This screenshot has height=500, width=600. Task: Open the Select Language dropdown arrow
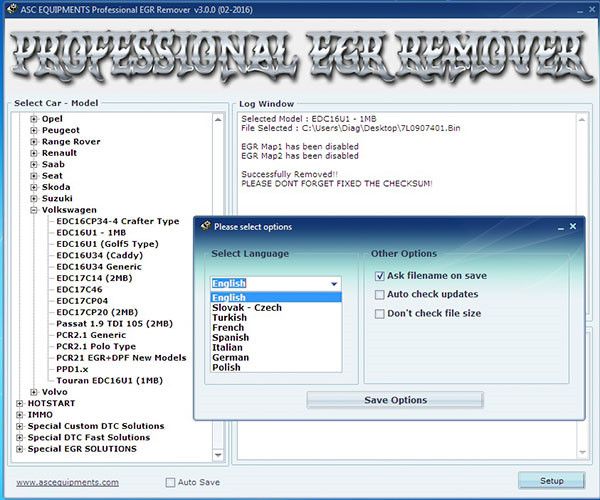click(x=333, y=284)
